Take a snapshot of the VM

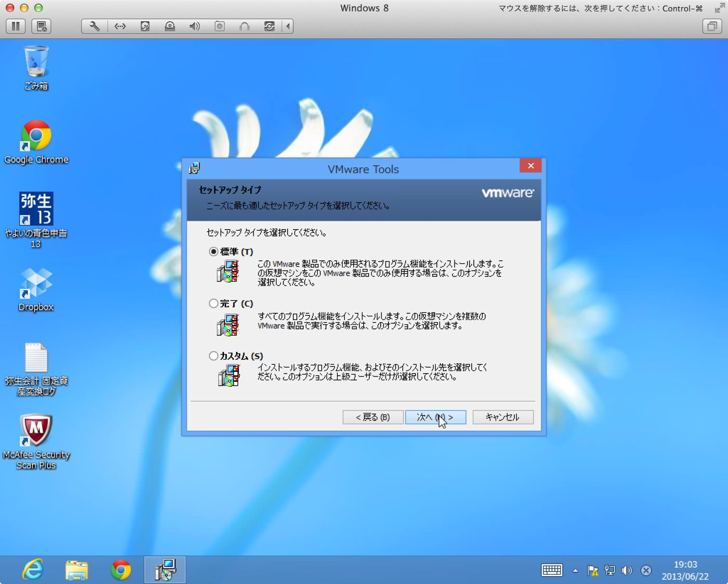41,26
